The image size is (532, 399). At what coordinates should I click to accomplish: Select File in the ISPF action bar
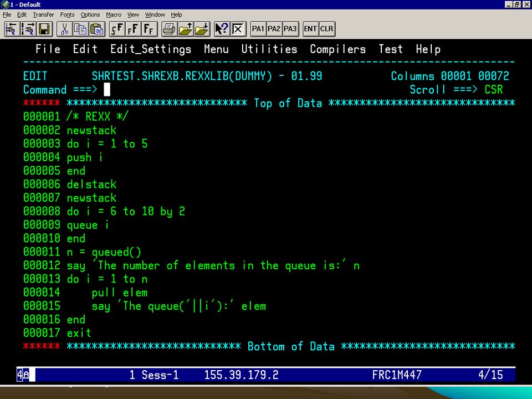(48, 49)
